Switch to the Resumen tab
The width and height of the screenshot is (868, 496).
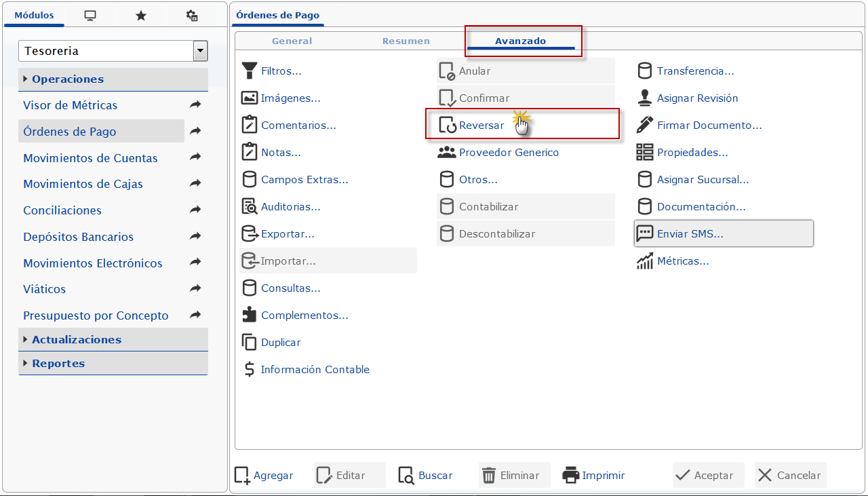(x=406, y=41)
